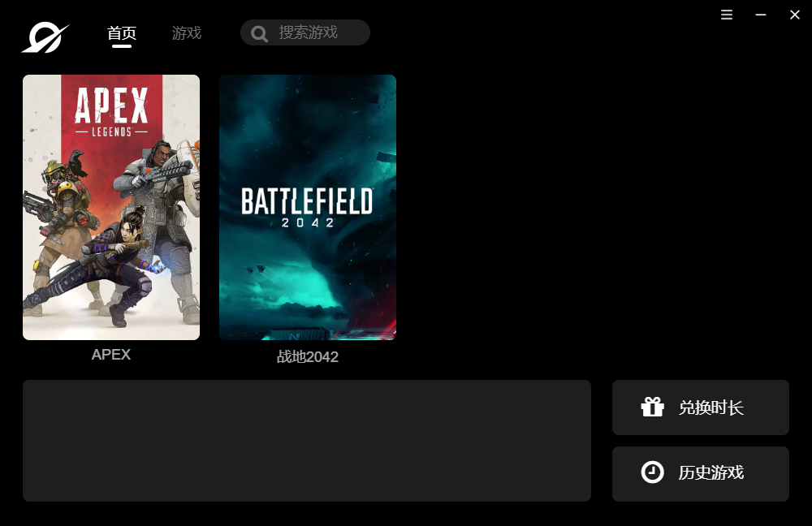Switch to the 首页 tab
Image resolution: width=812 pixels, height=526 pixels.
pyautogui.click(x=122, y=33)
